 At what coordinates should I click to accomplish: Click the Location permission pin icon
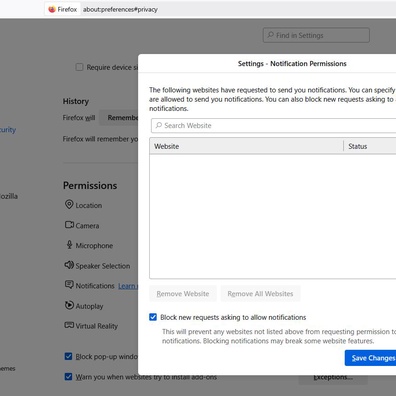click(69, 204)
